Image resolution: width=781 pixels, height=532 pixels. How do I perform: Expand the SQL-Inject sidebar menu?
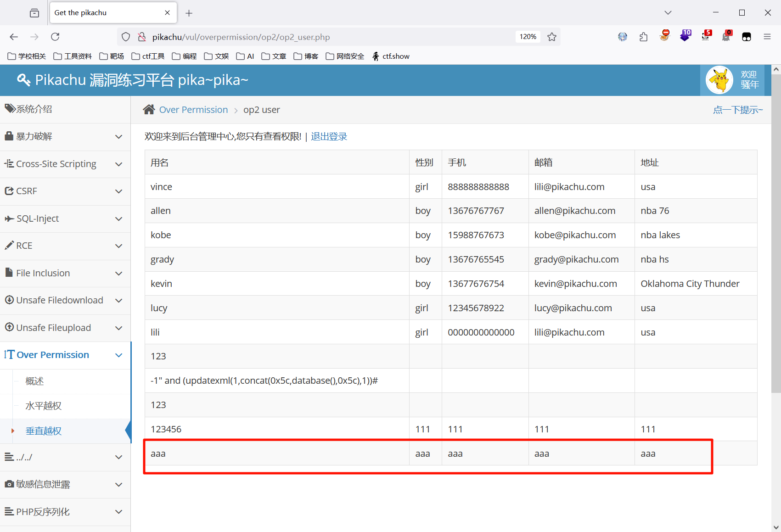65,218
